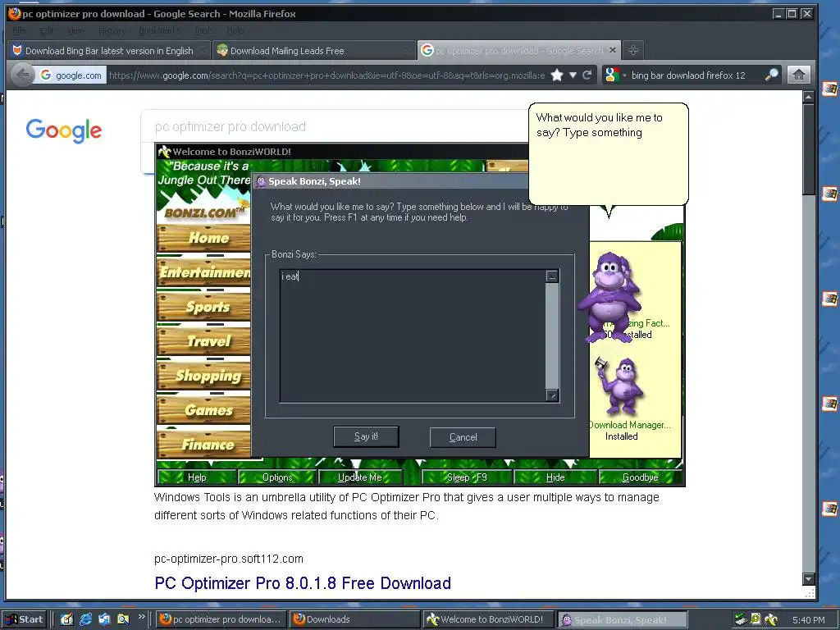Open the Windows Start menu
Screen dimensions: 840x630
point(24,619)
